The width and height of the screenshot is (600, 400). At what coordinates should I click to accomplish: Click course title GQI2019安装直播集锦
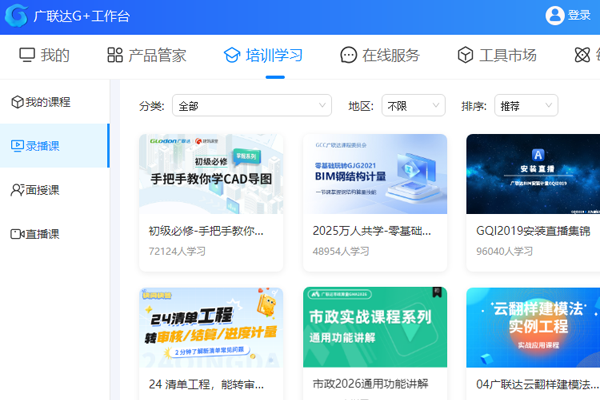[x=533, y=231]
